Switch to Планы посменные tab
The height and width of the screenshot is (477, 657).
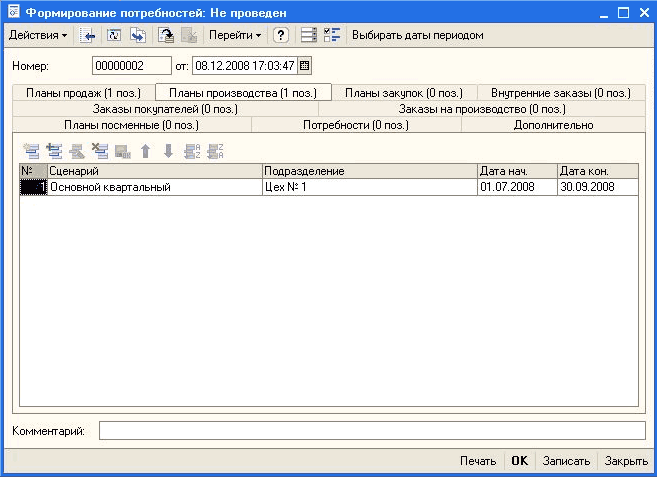[132, 125]
